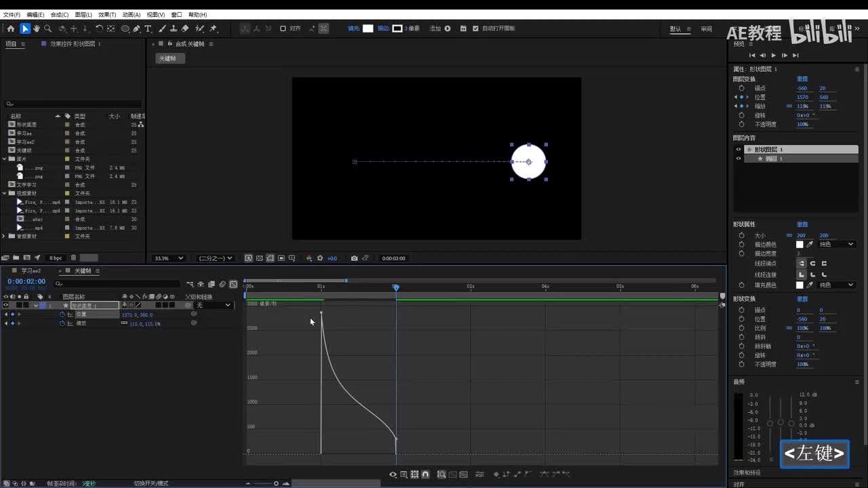Select the Zoom magnifier tool
Screen dimensions: 868x488
(x=47, y=28)
